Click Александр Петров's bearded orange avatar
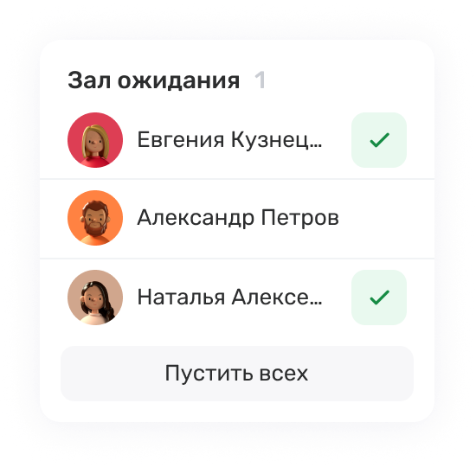The width and height of the screenshot is (476, 467). (x=95, y=218)
